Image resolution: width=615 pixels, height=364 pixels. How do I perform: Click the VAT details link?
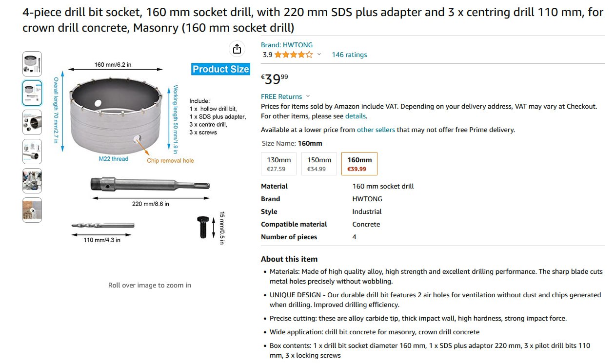(x=355, y=116)
